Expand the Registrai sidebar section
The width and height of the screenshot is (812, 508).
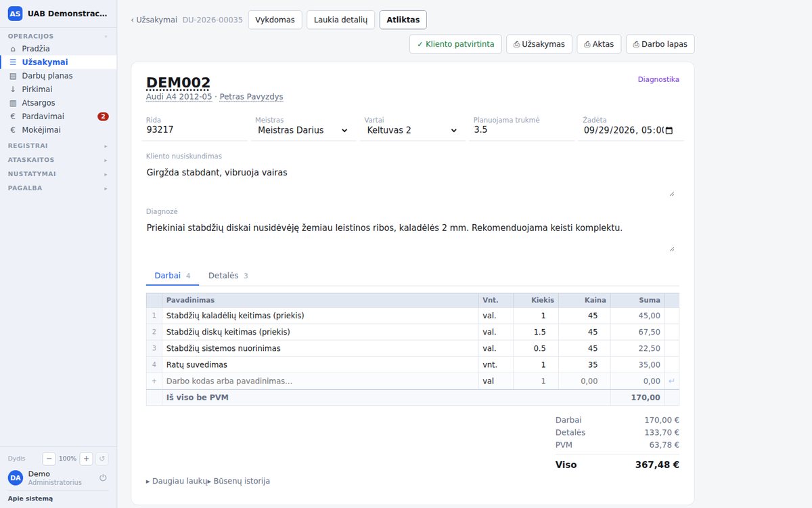coord(58,146)
